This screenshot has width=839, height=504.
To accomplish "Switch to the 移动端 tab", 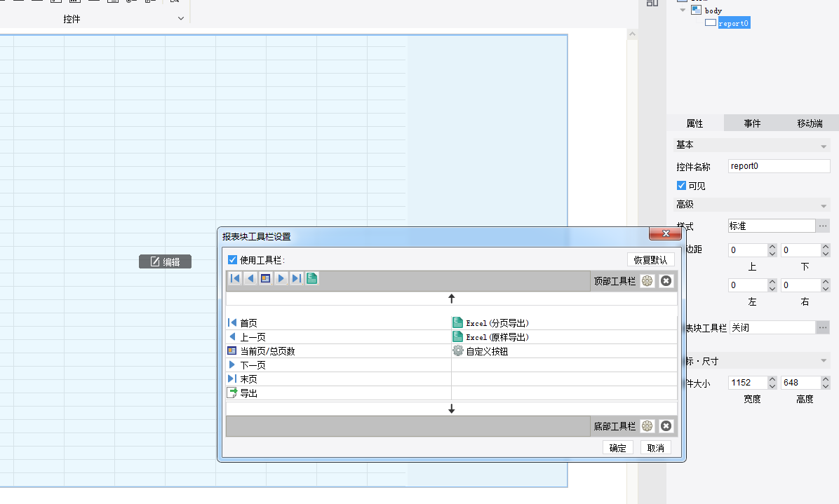I will pos(810,123).
